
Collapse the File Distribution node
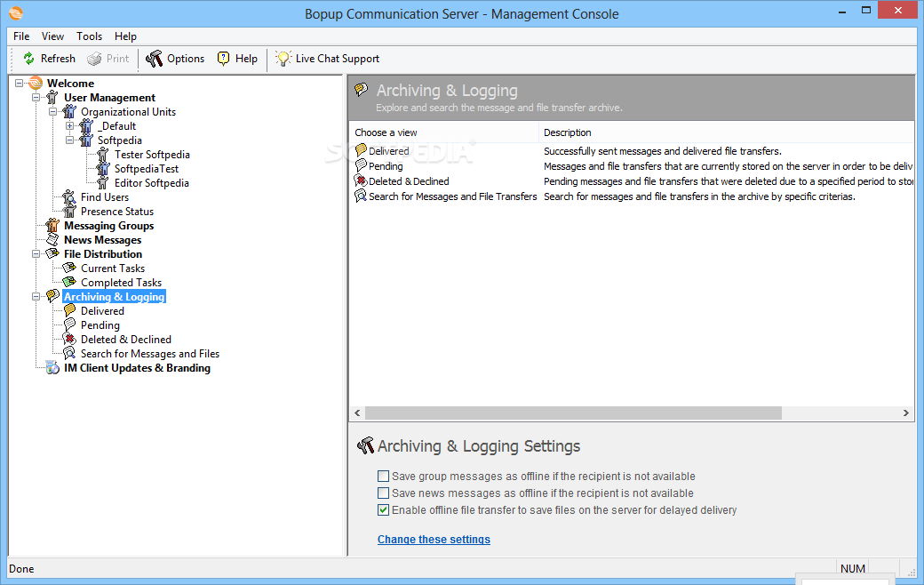pyautogui.click(x=36, y=253)
